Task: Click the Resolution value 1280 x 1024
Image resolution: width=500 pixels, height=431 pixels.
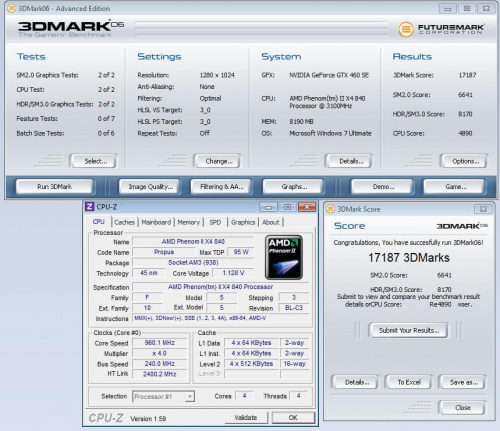Action: [x=217, y=75]
